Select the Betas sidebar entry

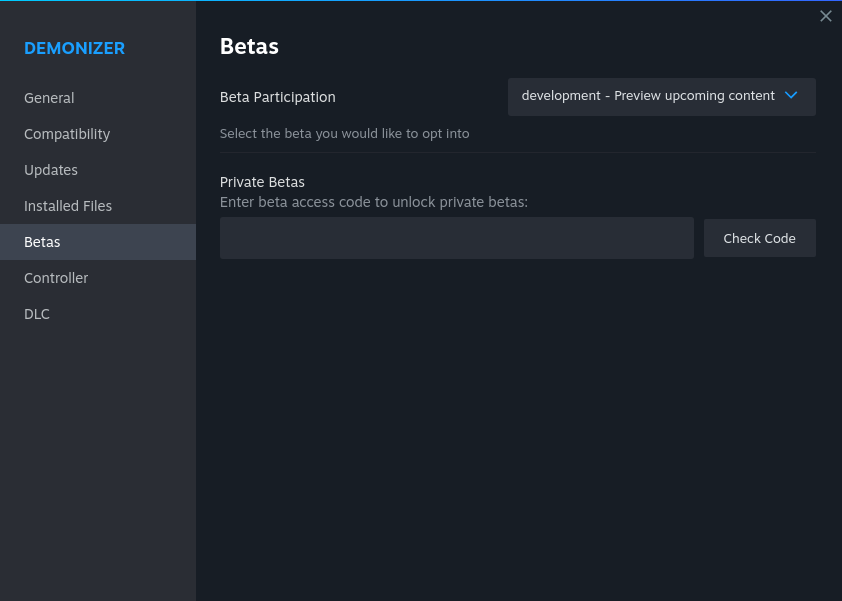tap(42, 242)
